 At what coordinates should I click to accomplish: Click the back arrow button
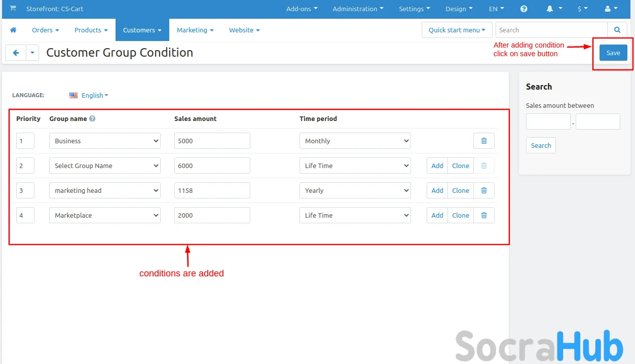pyautogui.click(x=16, y=53)
